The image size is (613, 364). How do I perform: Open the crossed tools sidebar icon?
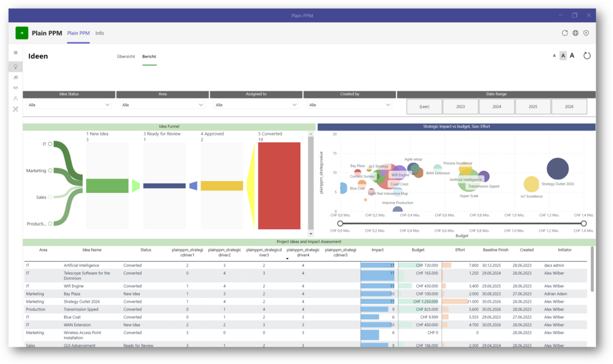coord(16,109)
